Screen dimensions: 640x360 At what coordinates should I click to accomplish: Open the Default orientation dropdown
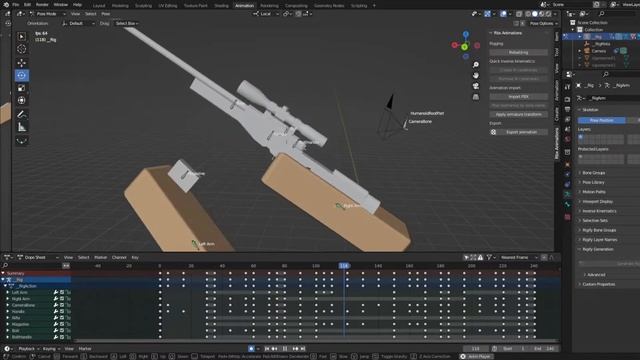pos(78,23)
